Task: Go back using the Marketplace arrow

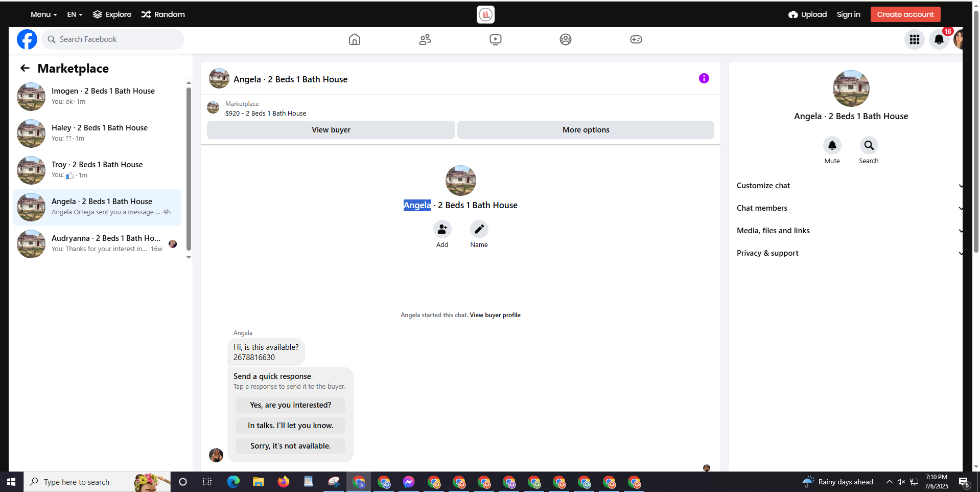Action: click(25, 68)
